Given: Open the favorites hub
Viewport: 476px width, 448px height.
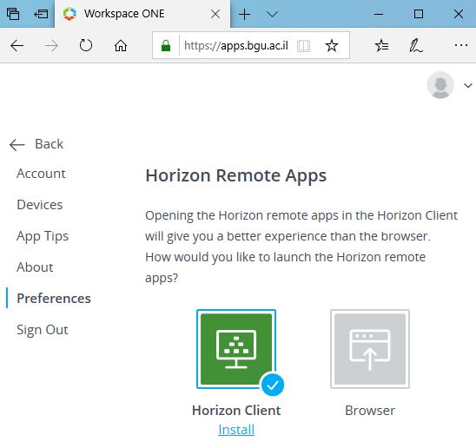Looking at the screenshot, I should 381,46.
